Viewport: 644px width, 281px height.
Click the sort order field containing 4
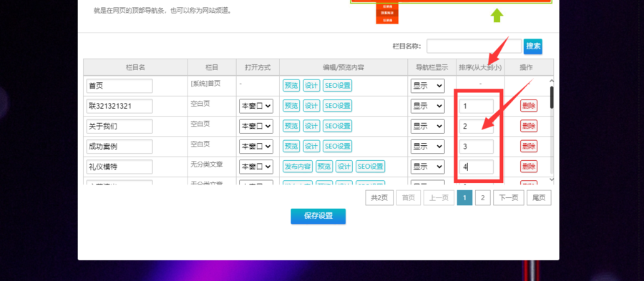coord(477,167)
